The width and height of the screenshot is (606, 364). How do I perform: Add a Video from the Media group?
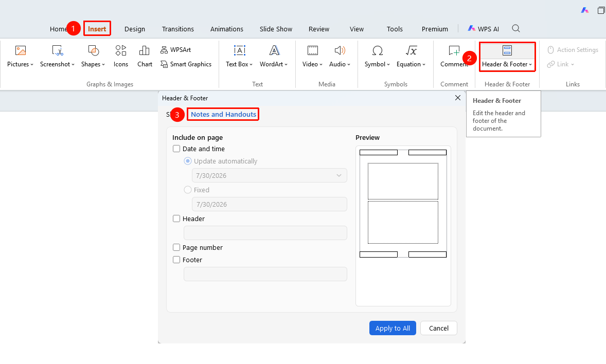[x=312, y=57]
